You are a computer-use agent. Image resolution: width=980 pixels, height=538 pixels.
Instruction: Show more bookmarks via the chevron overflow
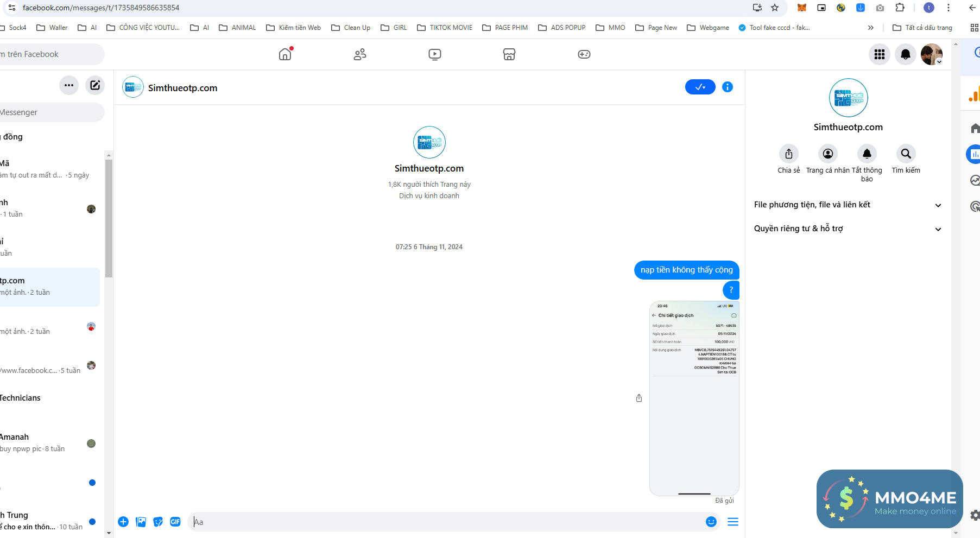[x=871, y=28]
